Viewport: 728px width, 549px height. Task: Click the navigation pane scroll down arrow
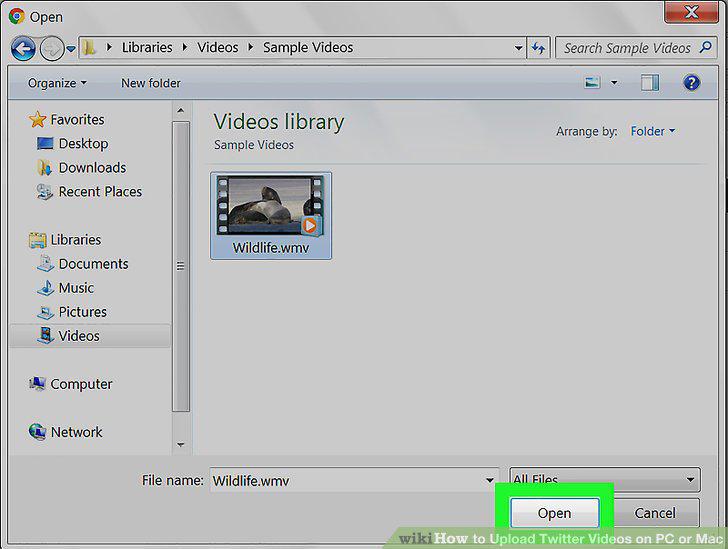click(x=181, y=444)
